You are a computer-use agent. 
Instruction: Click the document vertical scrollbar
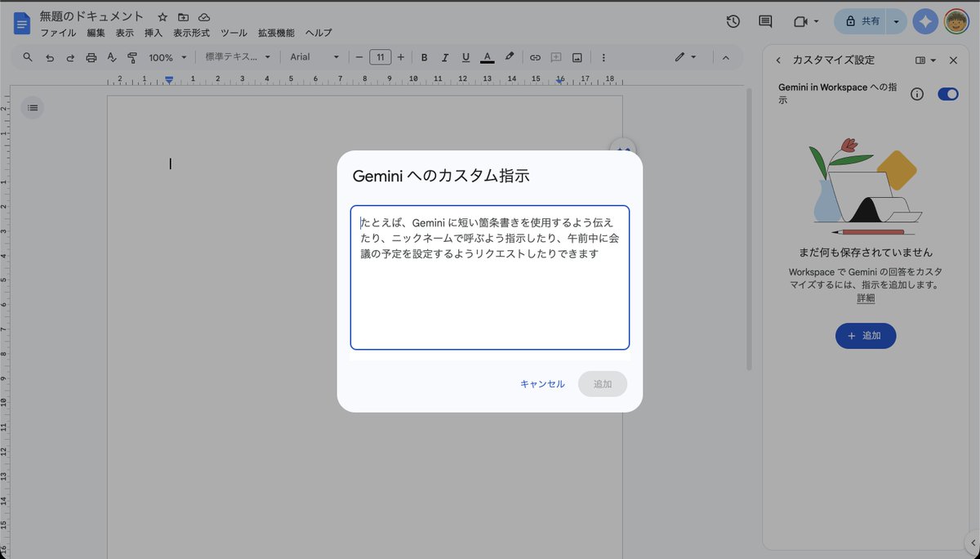748,229
